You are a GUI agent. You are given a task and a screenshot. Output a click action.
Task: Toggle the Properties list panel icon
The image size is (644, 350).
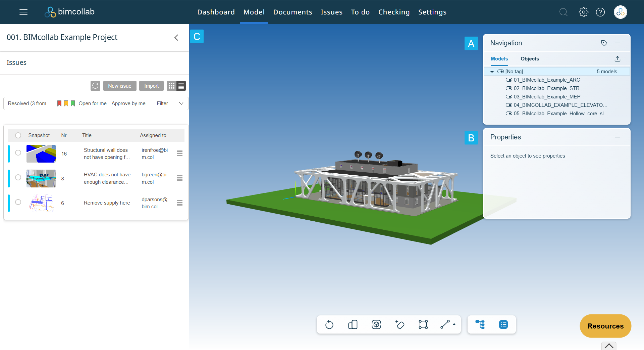pyautogui.click(x=503, y=324)
